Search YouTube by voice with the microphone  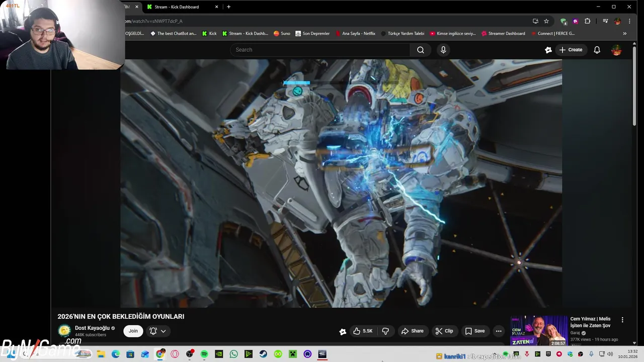[443, 50]
